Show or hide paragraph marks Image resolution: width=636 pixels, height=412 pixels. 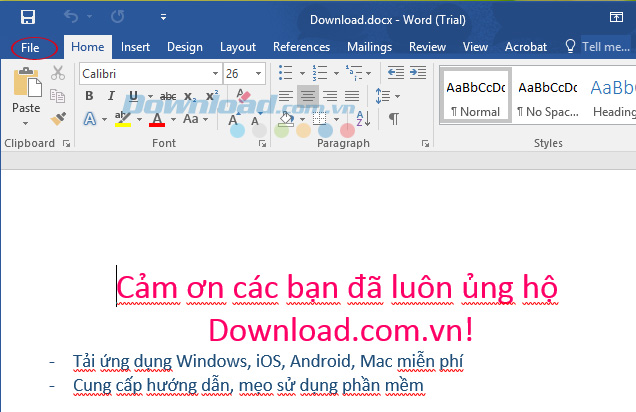pos(393,119)
